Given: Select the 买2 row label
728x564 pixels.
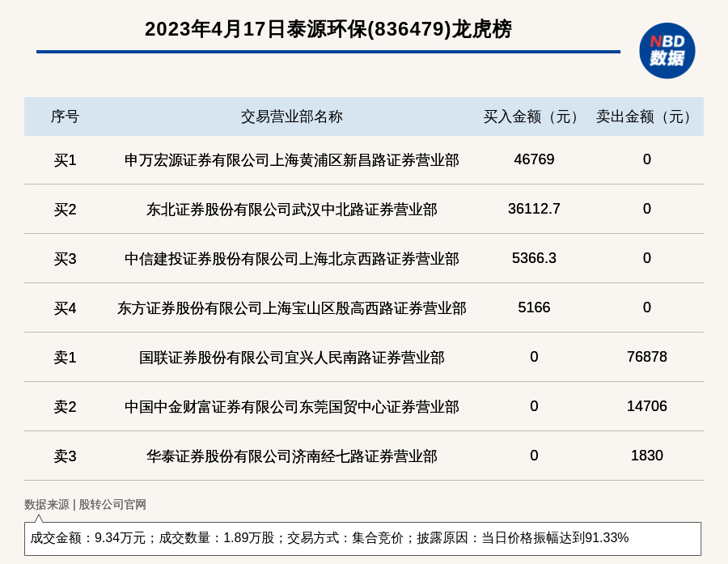Looking at the screenshot, I should [65, 210].
